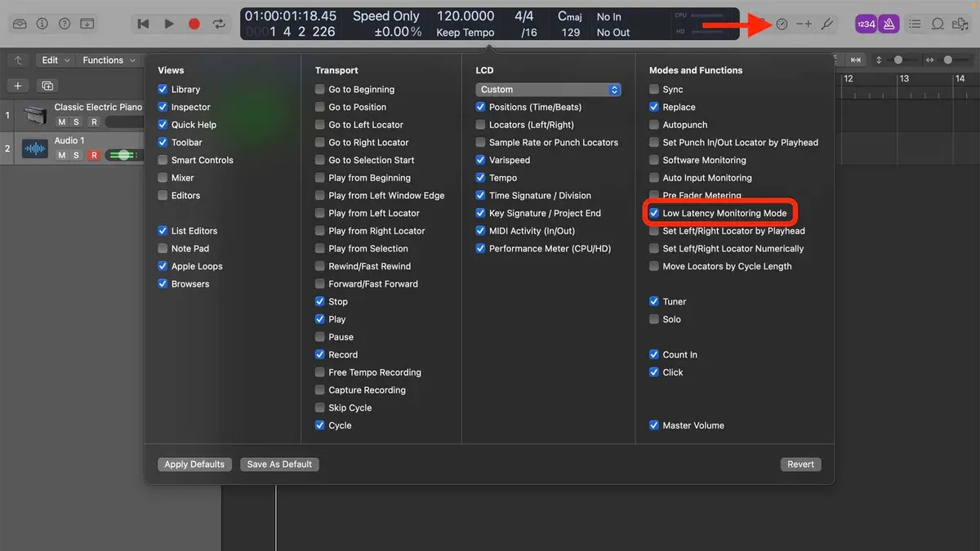The width and height of the screenshot is (980, 551).
Task: Click the up-arrow icon left of Edit
Action: tap(18, 60)
